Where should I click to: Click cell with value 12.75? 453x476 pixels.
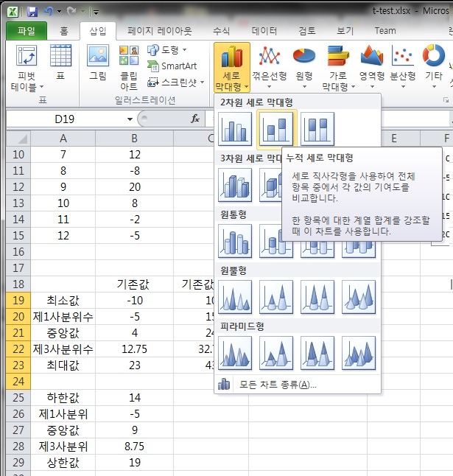coord(134,349)
